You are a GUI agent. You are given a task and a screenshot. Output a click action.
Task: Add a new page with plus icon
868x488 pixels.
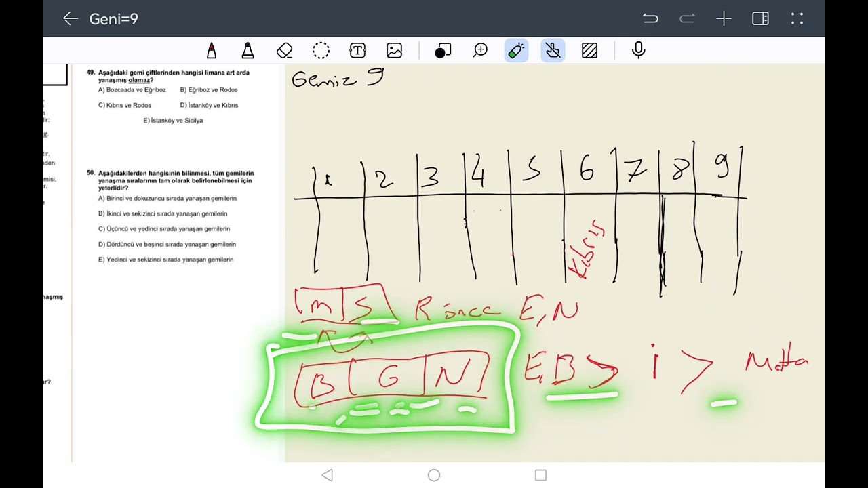724,19
